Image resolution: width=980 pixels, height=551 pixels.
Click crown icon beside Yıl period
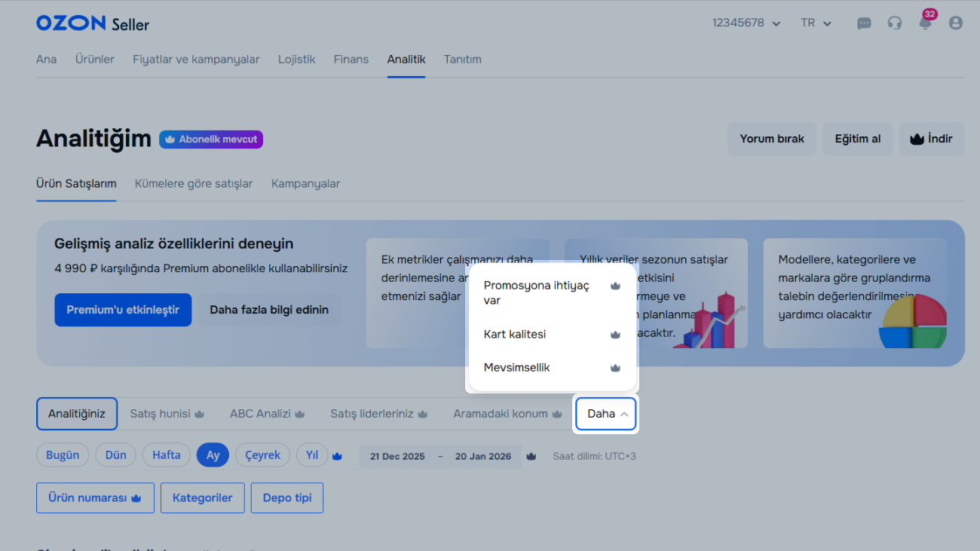(x=338, y=456)
